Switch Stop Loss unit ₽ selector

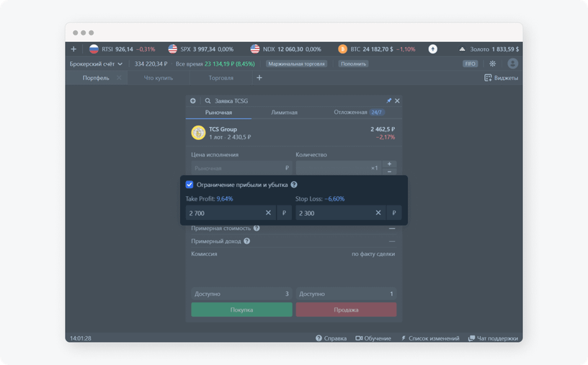coord(394,213)
